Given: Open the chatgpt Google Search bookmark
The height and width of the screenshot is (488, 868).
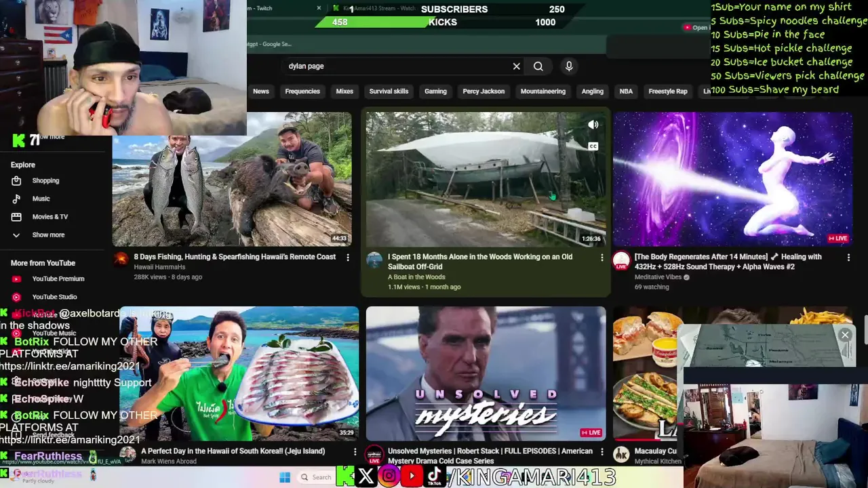Looking at the screenshot, I should (271, 44).
